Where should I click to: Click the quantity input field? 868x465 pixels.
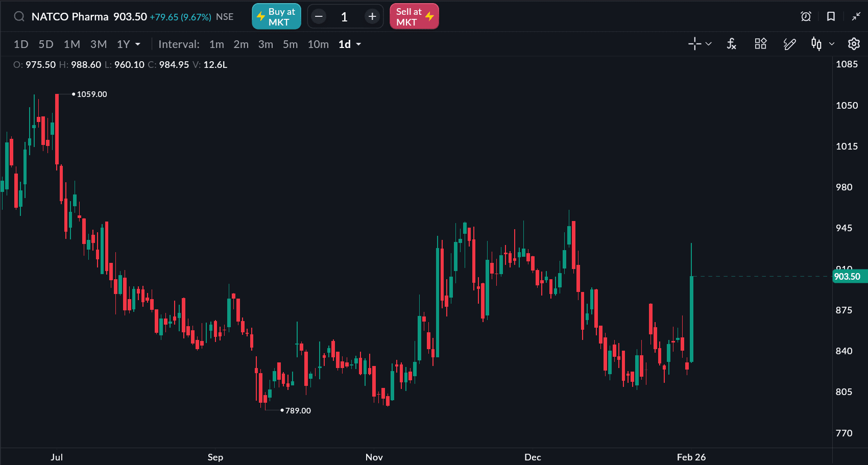click(x=345, y=17)
